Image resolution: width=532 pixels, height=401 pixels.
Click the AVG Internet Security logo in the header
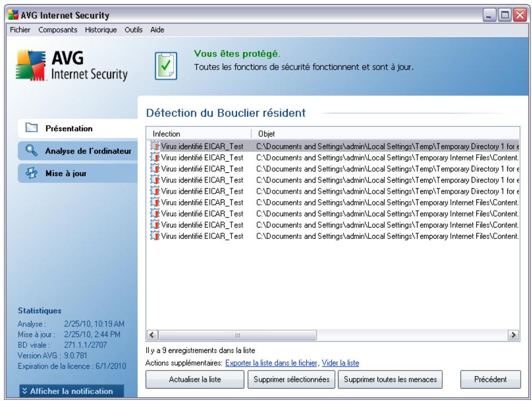tap(72, 66)
